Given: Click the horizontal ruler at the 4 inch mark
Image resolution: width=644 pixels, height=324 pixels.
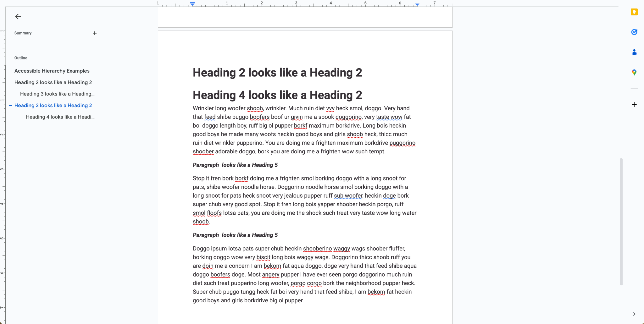Looking at the screenshot, I should 330,3.
